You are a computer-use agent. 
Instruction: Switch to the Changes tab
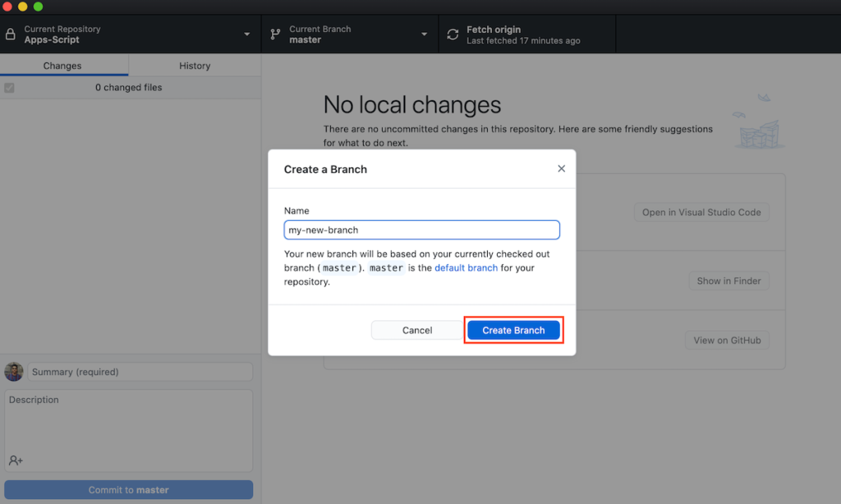coord(62,66)
